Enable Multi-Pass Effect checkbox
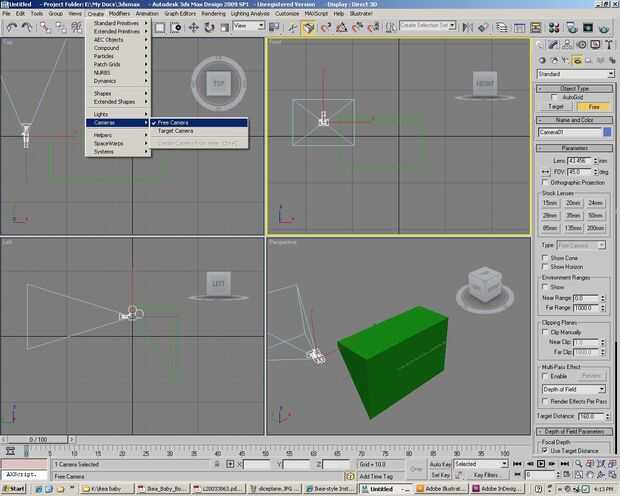The height and width of the screenshot is (496, 620). (x=545, y=376)
